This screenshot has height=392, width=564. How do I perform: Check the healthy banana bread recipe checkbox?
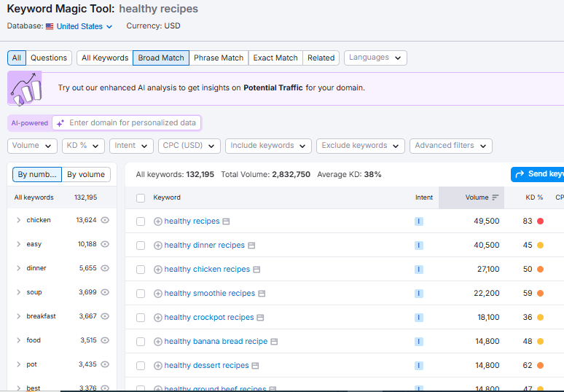tap(141, 342)
